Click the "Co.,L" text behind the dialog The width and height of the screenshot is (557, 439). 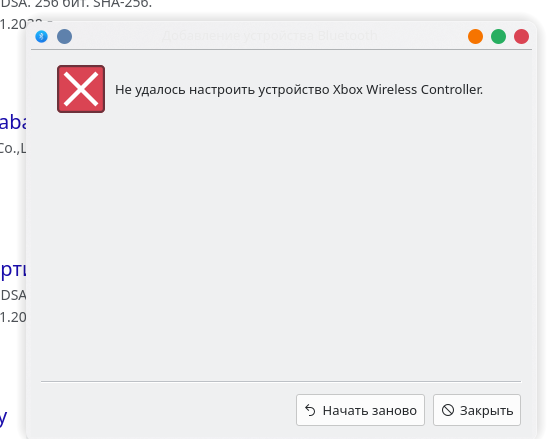click(13, 148)
